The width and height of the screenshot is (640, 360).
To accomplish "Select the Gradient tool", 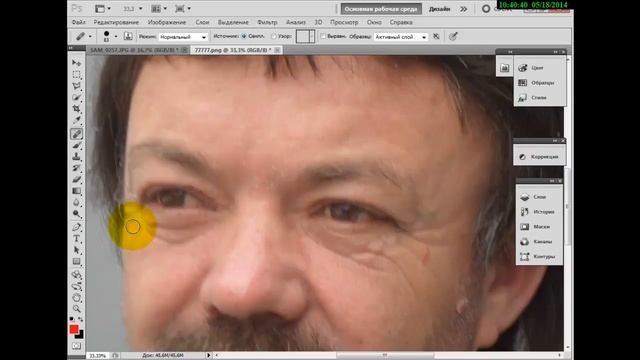I will pyautogui.click(x=76, y=191).
